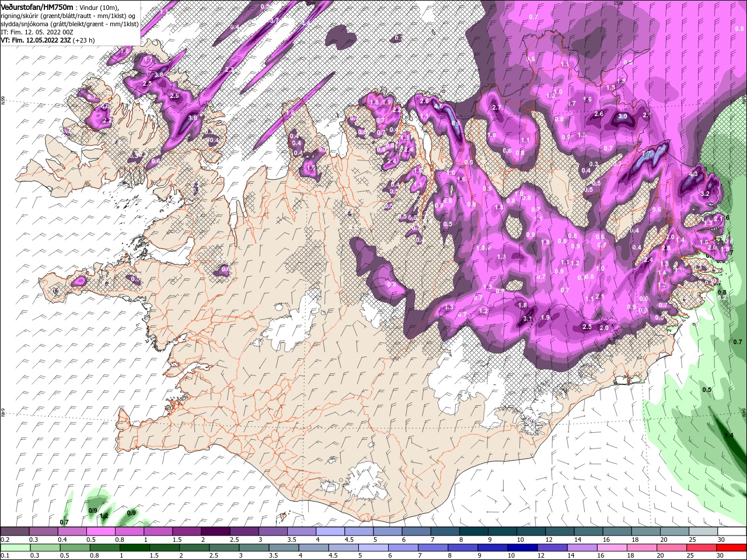Pick the light pink rain swatch between 16 and 18

point(612,547)
